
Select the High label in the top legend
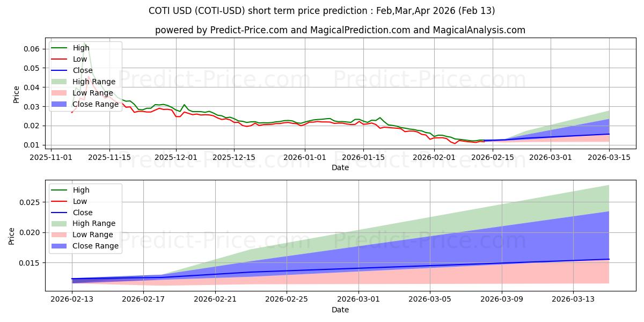(81, 48)
